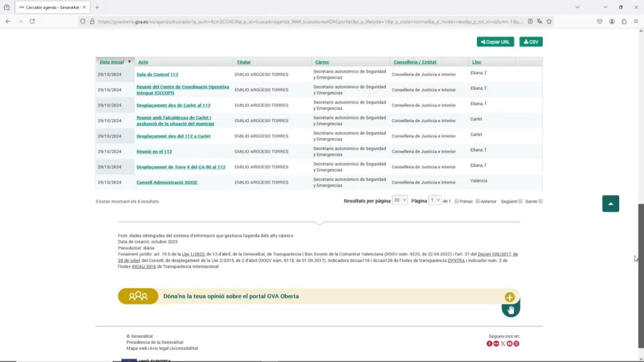Screen dimensions: 644x362
Task: Open the Pàgina number dropdown
Action: click(434, 200)
